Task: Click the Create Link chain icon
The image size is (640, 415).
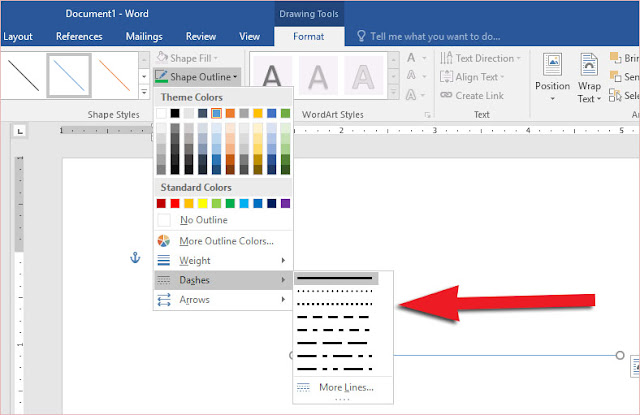Action: 446,95
